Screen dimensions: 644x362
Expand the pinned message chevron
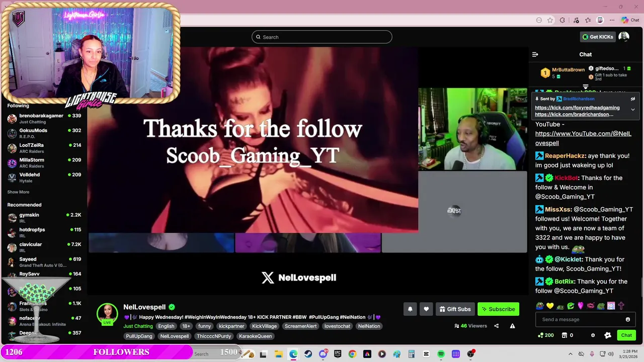point(633,110)
